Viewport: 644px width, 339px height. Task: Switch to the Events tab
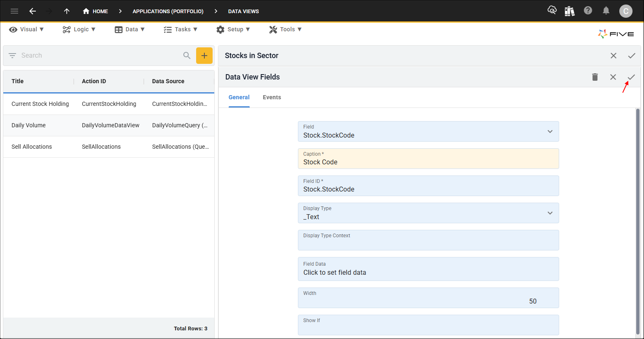point(272,97)
